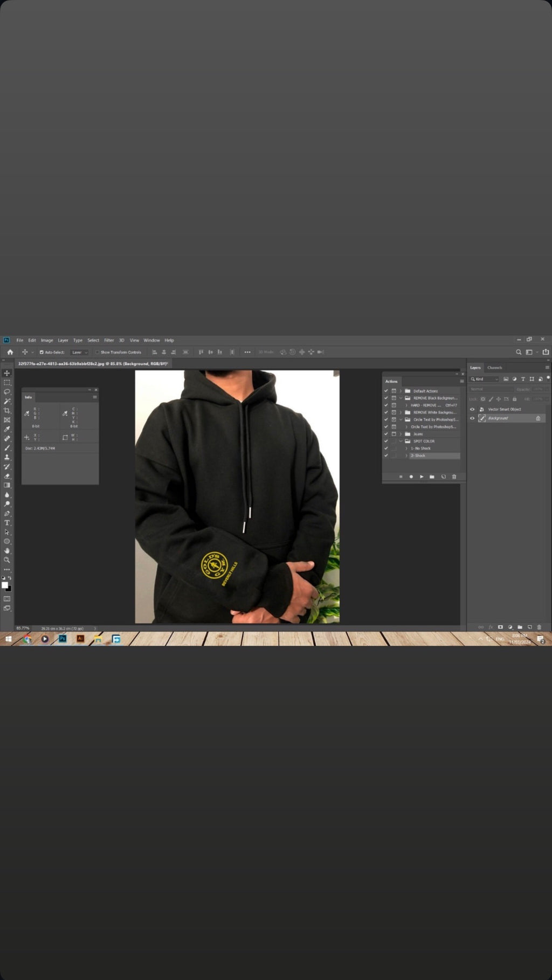Go to Photoshop Home screen

coord(10,352)
